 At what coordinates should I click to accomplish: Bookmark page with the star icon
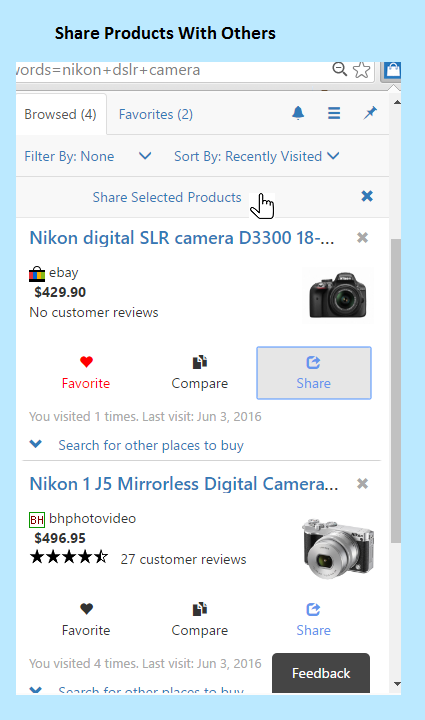tap(362, 70)
